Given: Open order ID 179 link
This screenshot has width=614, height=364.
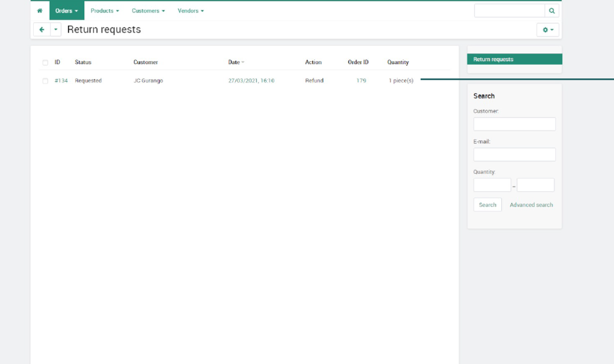Looking at the screenshot, I should point(361,80).
